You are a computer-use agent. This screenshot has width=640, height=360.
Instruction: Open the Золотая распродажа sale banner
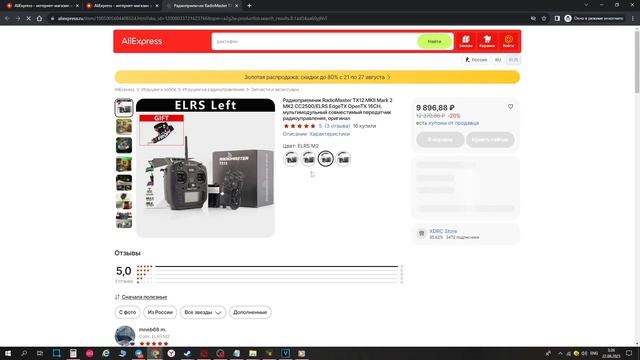coord(317,77)
